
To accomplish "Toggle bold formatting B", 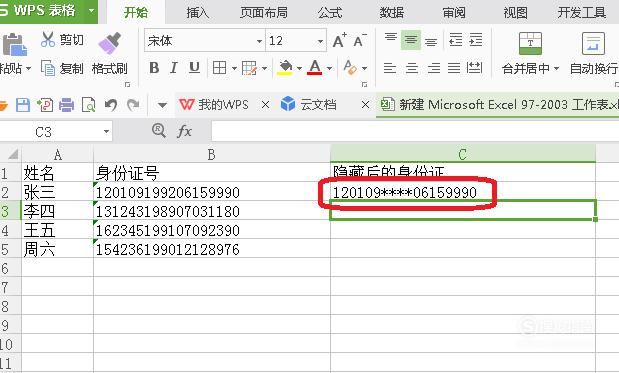I will pos(154,68).
